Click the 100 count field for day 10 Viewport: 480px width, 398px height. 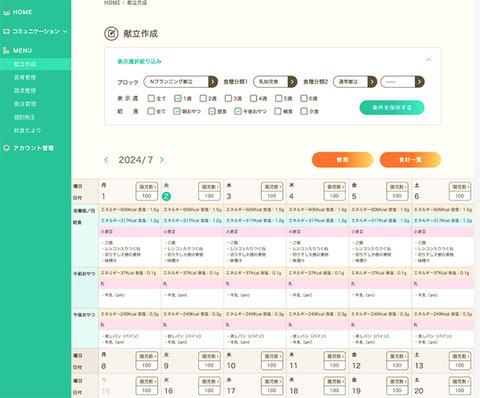click(x=272, y=365)
